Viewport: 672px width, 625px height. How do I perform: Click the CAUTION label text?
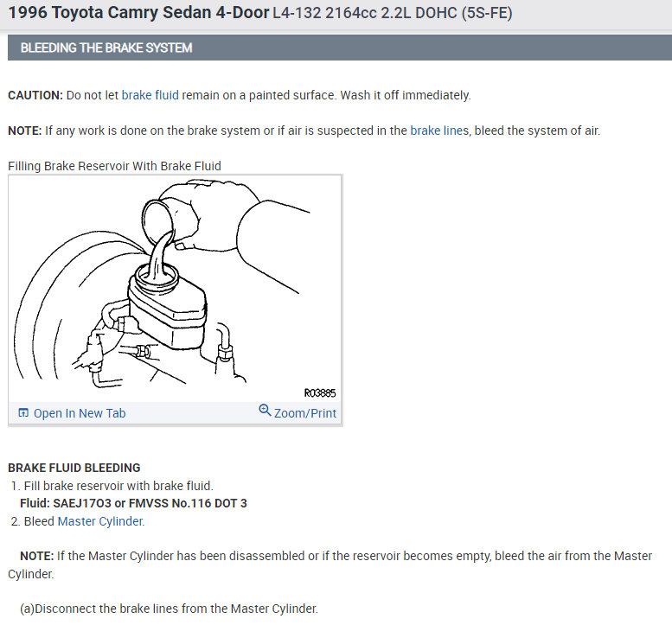coord(35,95)
